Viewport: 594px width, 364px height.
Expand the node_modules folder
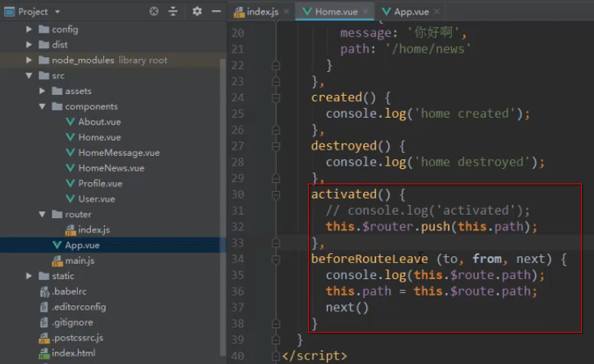click(x=29, y=60)
